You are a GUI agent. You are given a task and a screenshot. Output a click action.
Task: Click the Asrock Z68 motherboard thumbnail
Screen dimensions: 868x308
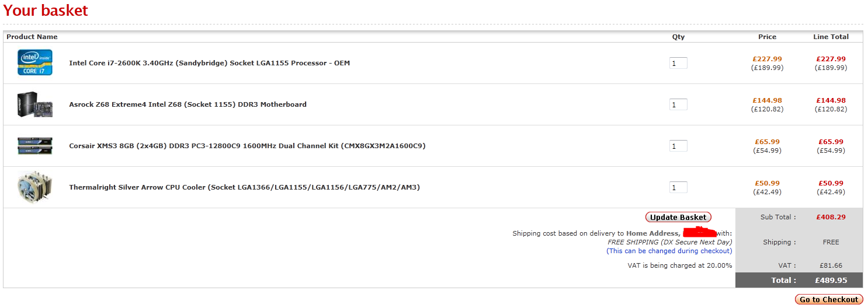(35, 104)
